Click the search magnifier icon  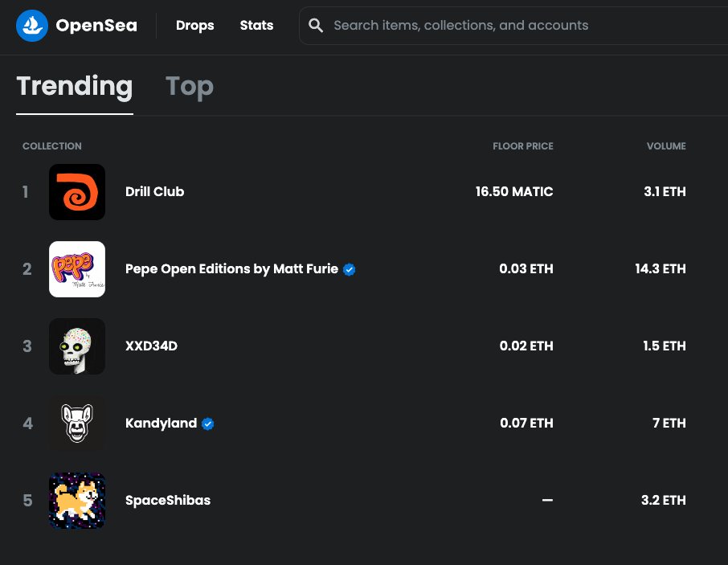pyautogui.click(x=316, y=26)
